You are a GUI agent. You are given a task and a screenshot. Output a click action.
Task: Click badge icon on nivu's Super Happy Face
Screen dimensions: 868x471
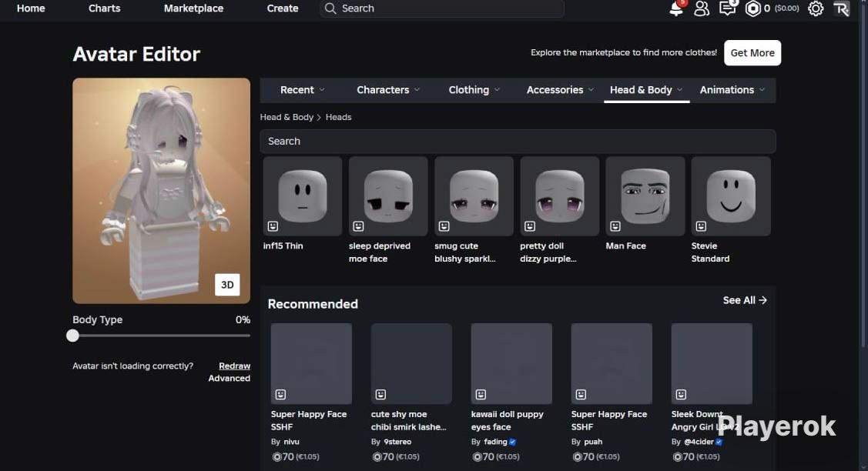coord(280,394)
